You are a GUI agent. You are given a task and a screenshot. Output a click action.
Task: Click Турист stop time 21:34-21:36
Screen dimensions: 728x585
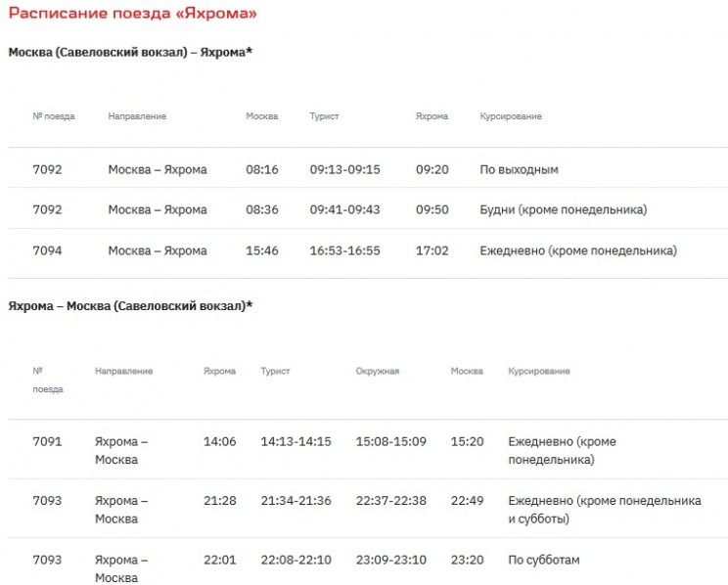[x=296, y=501]
